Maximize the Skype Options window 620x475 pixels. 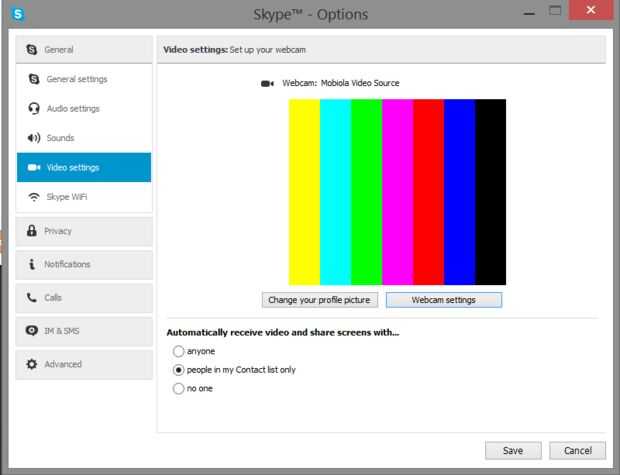(x=555, y=11)
